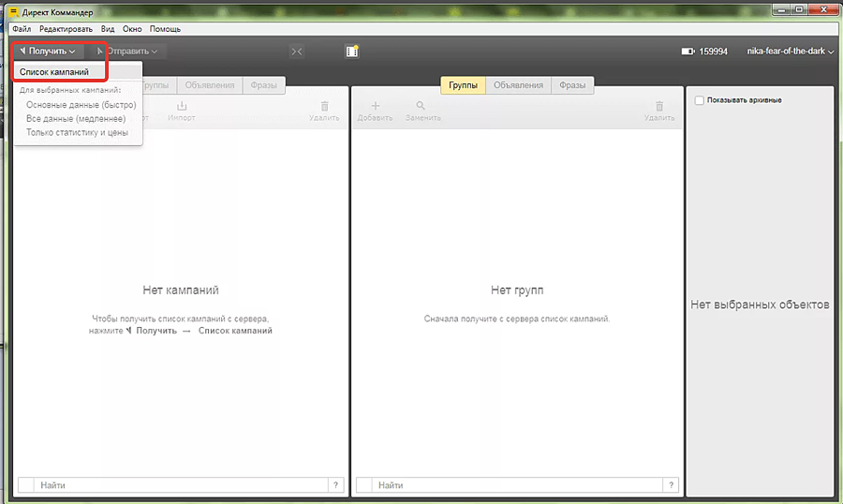843x504 pixels.
Task: Click the points balance icon showing 159994
Action: tap(688, 52)
